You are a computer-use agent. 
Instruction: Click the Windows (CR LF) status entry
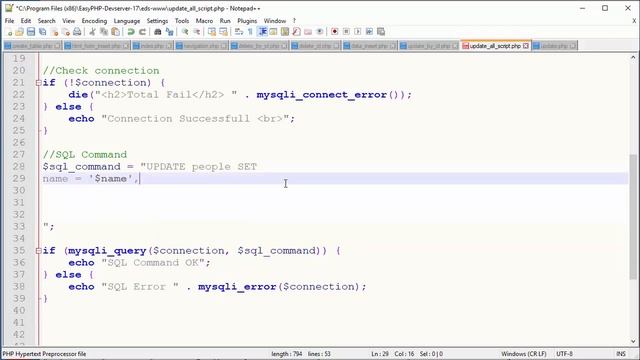tap(524, 354)
